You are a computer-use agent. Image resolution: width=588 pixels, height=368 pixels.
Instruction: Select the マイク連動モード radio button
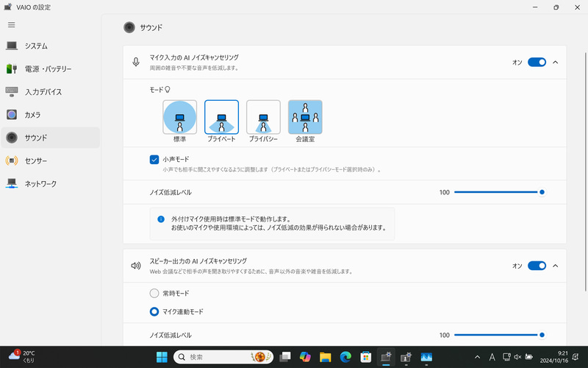point(154,311)
